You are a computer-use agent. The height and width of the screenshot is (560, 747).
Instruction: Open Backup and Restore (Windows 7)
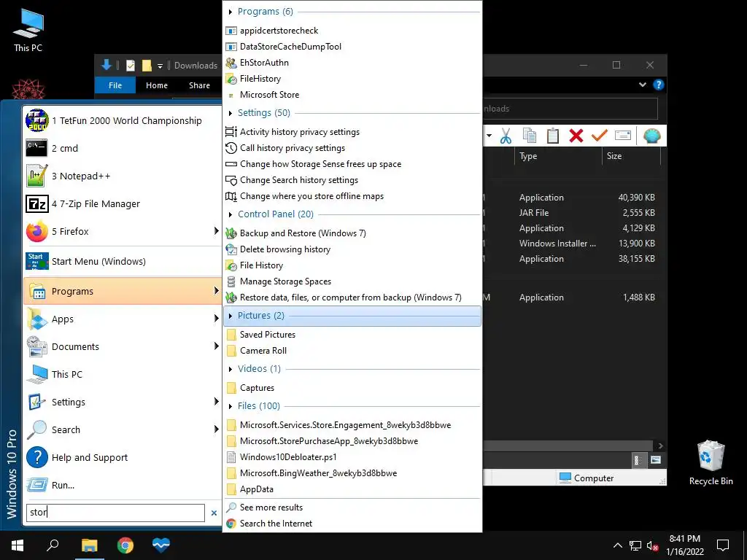coord(352,233)
